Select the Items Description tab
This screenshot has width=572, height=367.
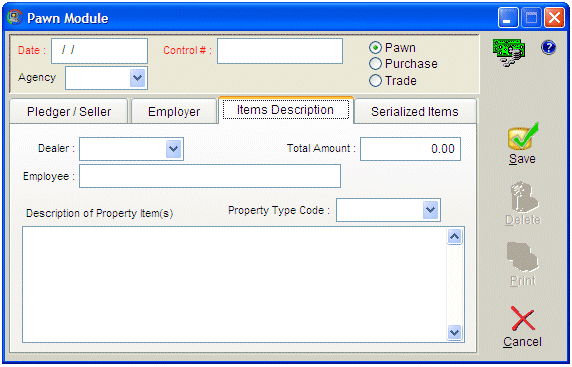286,110
